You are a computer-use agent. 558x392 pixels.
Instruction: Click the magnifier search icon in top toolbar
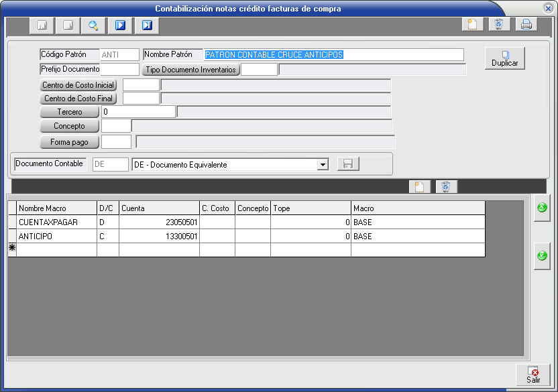coord(93,25)
